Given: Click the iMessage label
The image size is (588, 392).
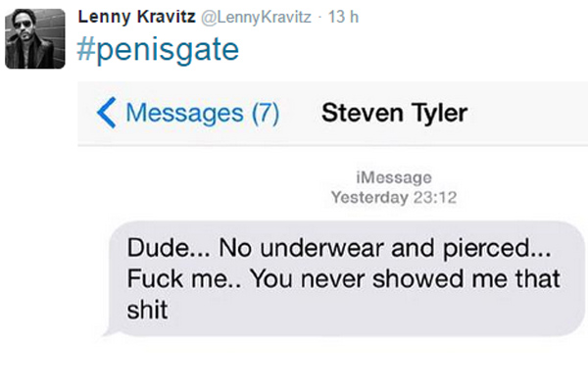Looking at the screenshot, I should [394, 177].
